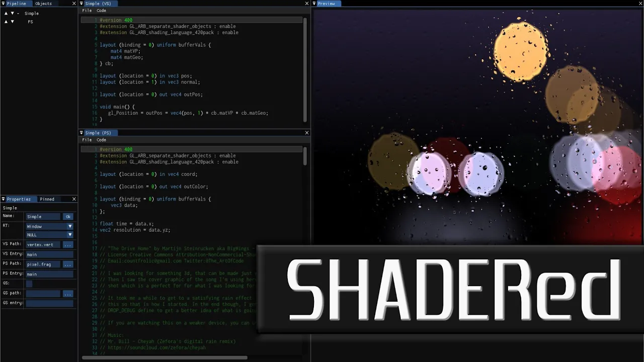Open Code menu in Simple (PS) editor
The width and height of the screenshot is (644, 362).
pos(101,140)
